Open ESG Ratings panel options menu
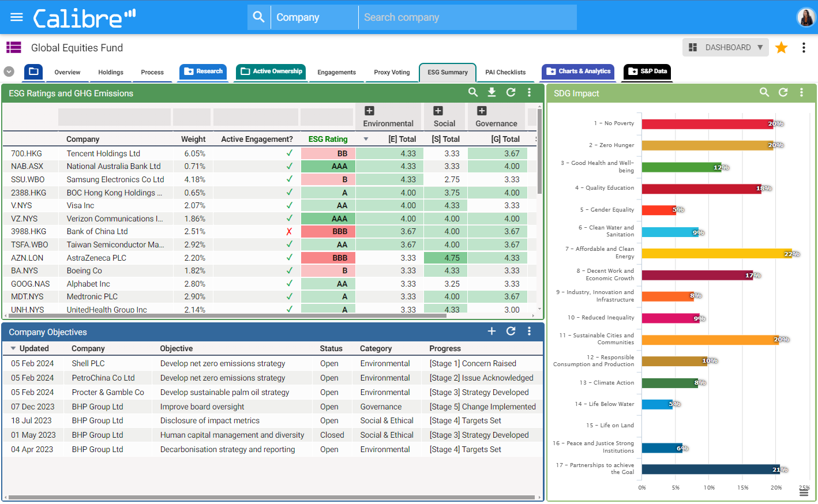Screen dimensions: 818x504 tap(529, 92)
